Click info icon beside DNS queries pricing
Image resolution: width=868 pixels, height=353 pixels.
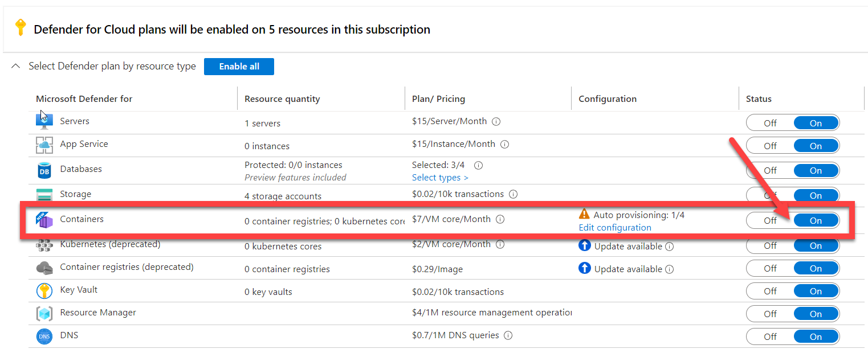(508, 335)
